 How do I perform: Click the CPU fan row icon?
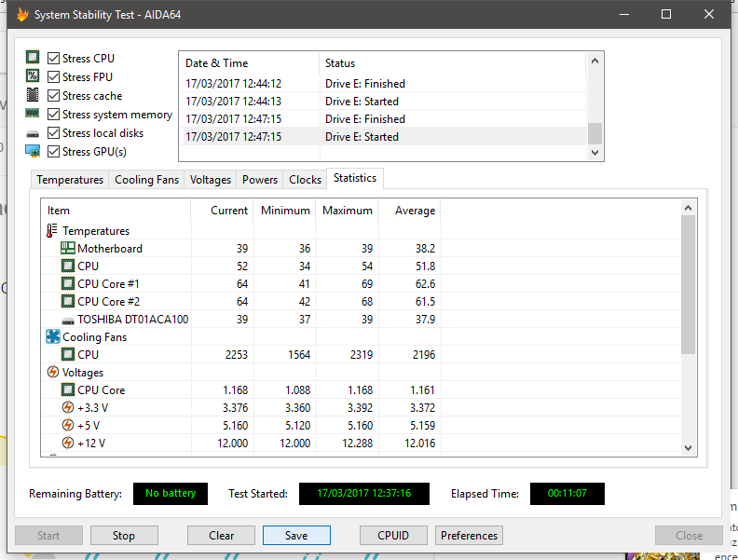pyautogui.click(x=68, y=354)
